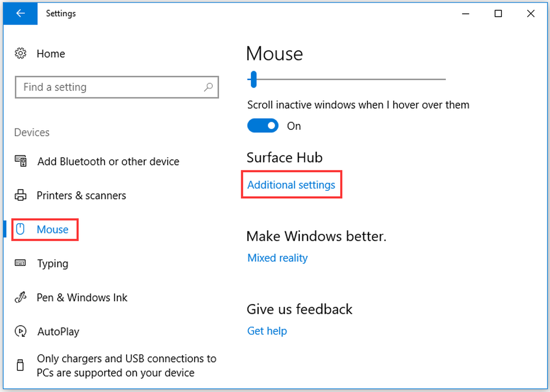Open Add Bluetooth or other device

108,161
